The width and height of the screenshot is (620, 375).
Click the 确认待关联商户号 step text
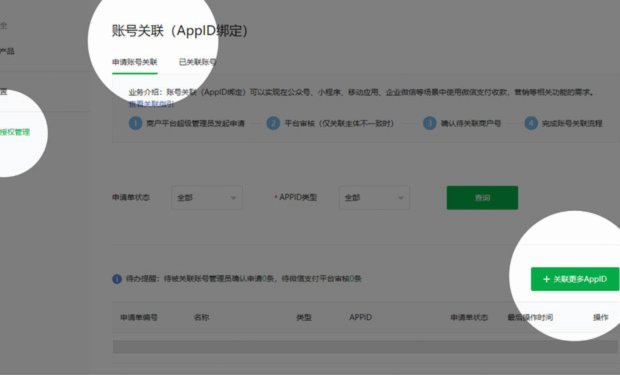pos(471,123)
